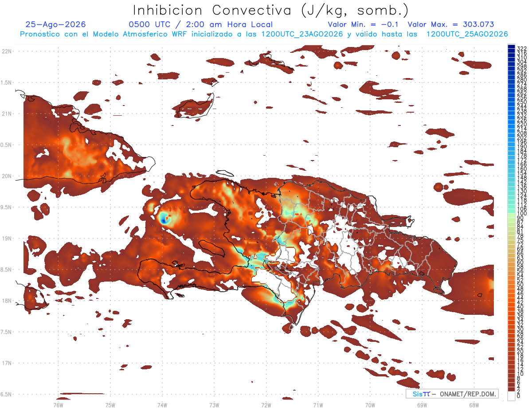The height and width of the screenshot is (411, 532).
Task: Click the 'ONAMET/REP.DOM.' credit box
Action: click(x=452, y=394)
